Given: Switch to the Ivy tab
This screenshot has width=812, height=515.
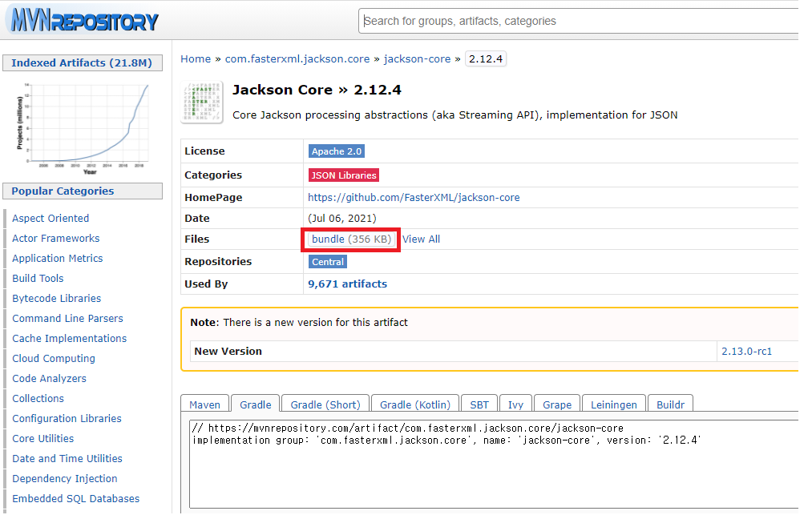Looking at the screenshot, I should tap(515, 404).
